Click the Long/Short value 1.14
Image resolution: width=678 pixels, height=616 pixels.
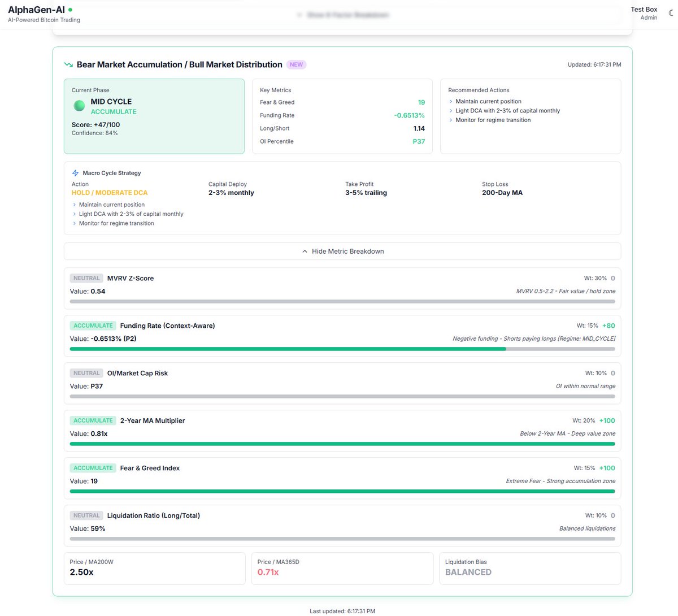(419, 128)
